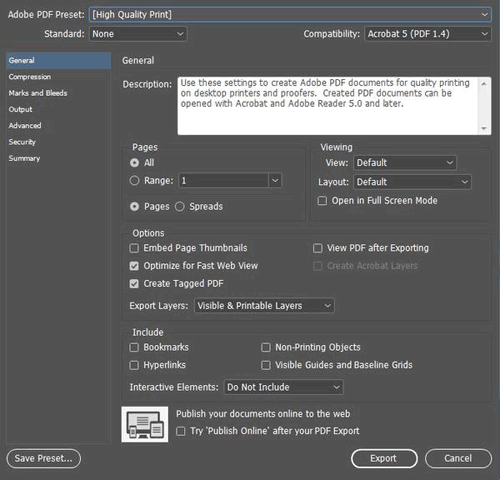Viewport: 500px width, 480px height.
Task: Expand the Compatibility dropdown
Action: coord(428,34)
